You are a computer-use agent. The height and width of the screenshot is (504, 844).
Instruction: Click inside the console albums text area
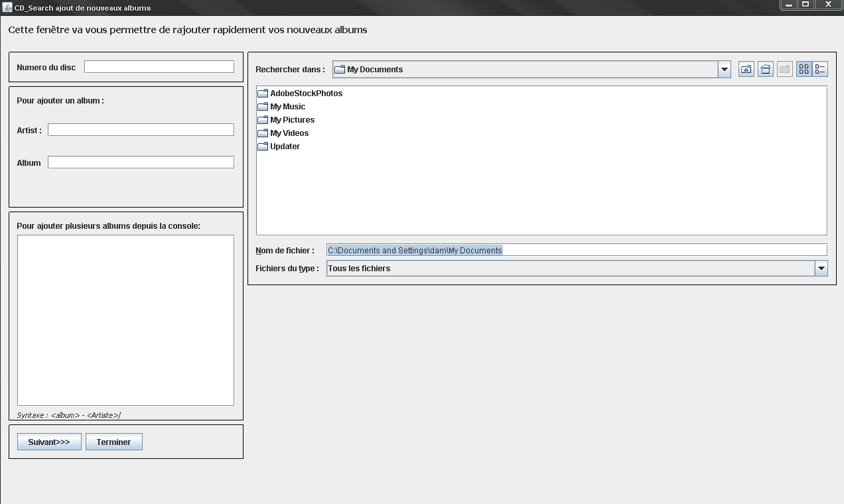tap(125, 318)
